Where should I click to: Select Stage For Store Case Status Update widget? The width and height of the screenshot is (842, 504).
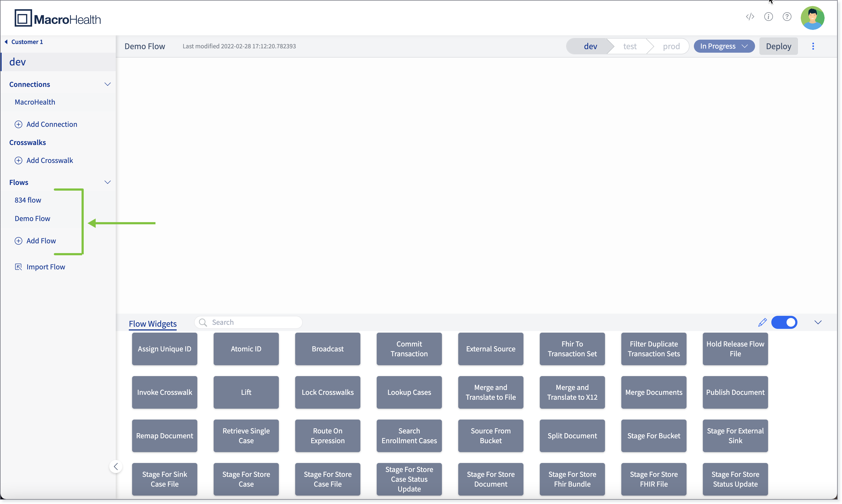pyautogui.click(x=409, y=479)
